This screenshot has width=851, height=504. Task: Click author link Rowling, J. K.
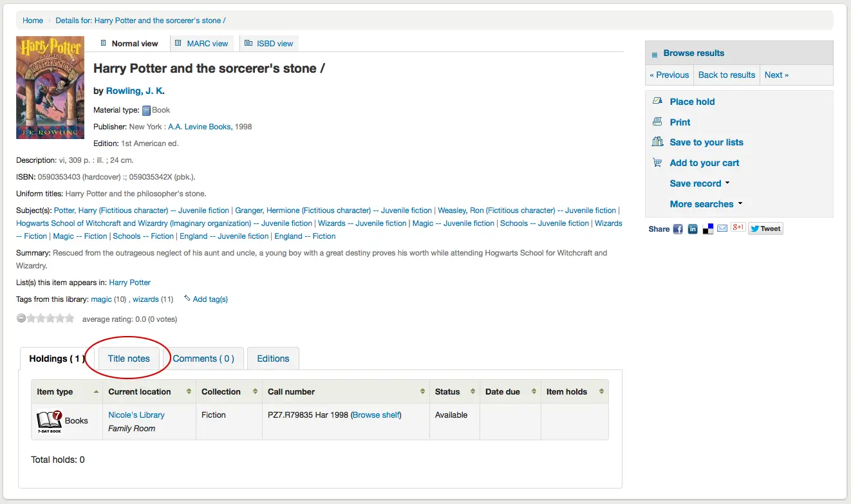[135, 91]
